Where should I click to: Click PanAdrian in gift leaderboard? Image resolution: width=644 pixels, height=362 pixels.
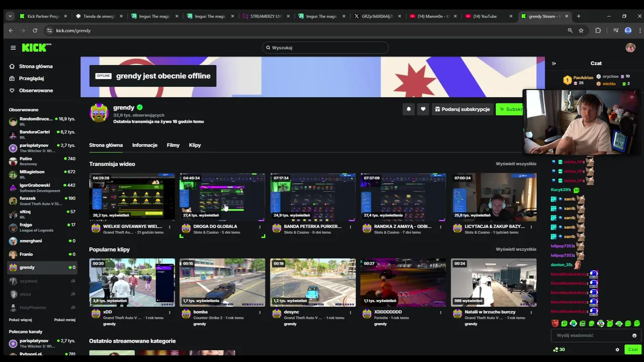tap(583, 78)
